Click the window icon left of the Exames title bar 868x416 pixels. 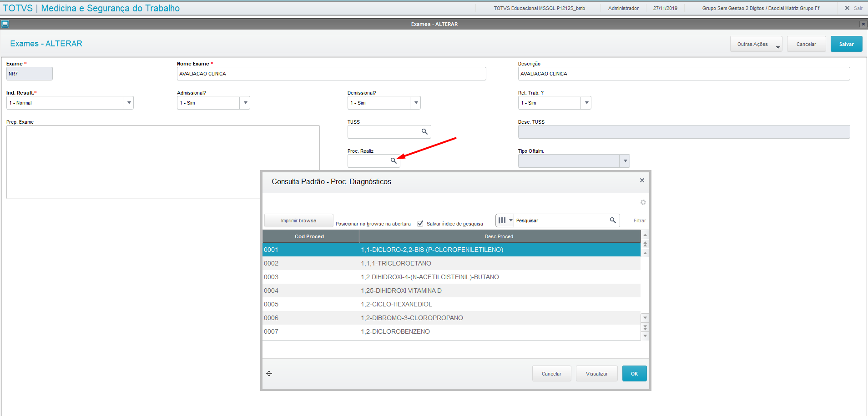tap(5, 24)
